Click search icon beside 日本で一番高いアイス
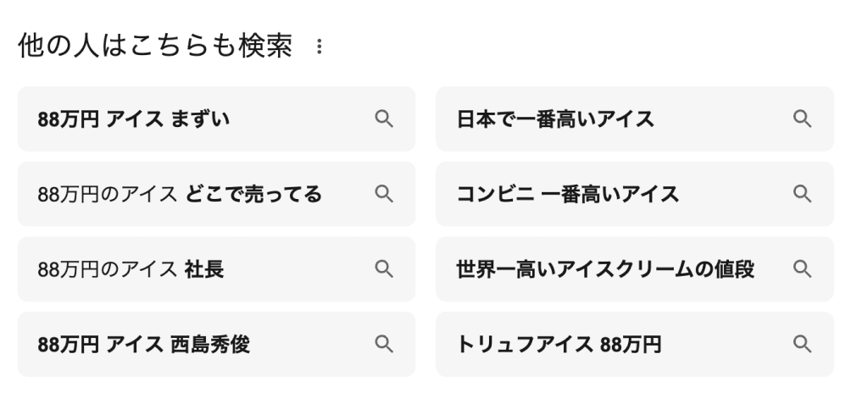Viewport: 868px width, 398px height. coord(802,119)
